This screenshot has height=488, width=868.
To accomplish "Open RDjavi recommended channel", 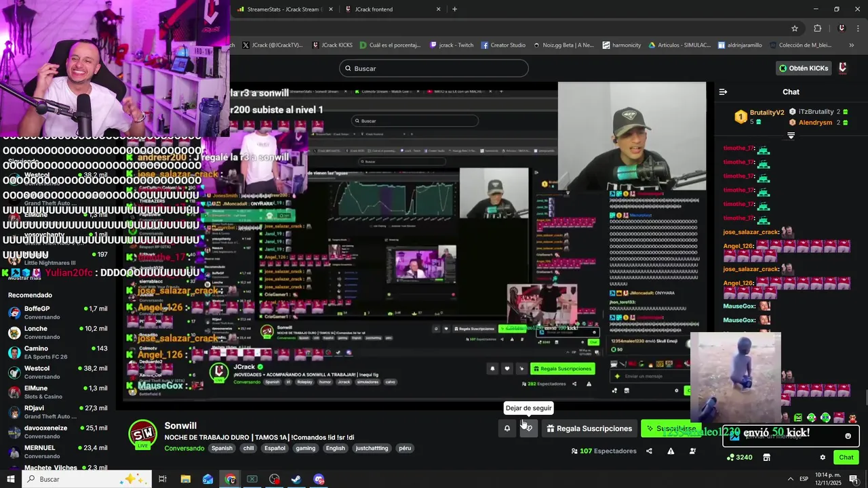I will tap(58, 411).
